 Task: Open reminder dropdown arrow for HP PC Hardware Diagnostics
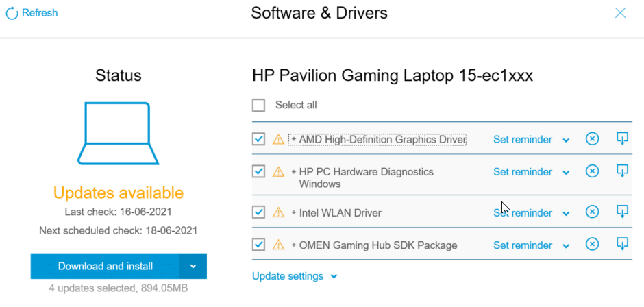[x=566, y=173]
